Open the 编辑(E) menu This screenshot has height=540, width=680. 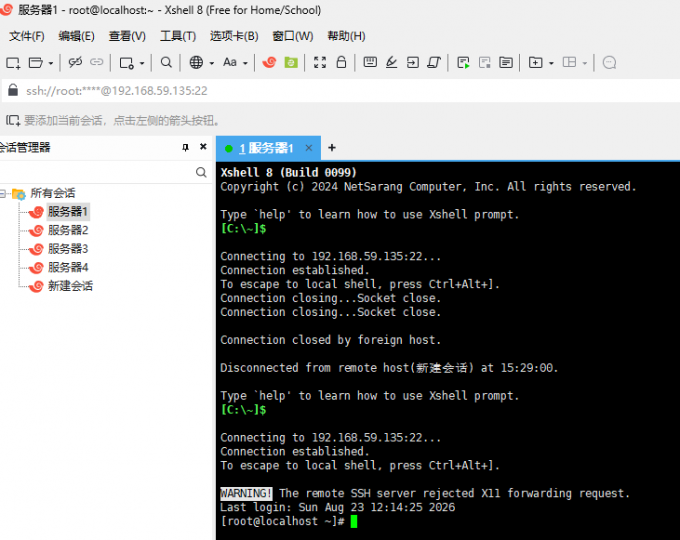[77, 36]
